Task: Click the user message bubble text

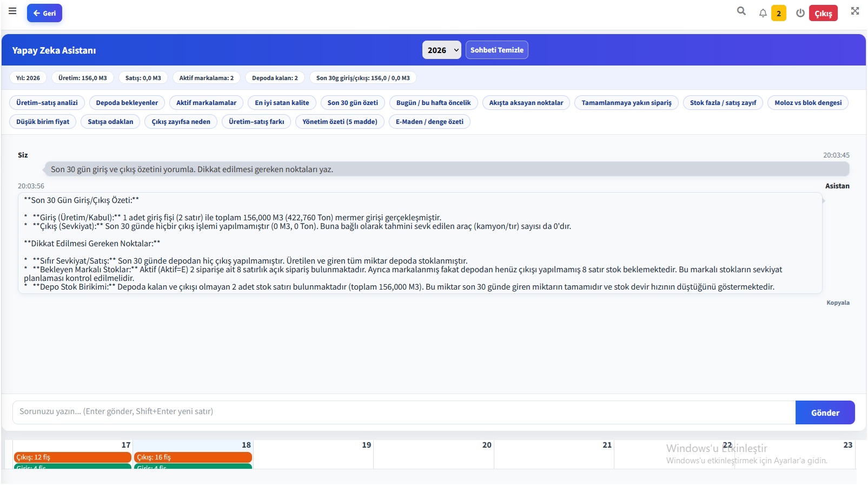Action: point(192,169)
